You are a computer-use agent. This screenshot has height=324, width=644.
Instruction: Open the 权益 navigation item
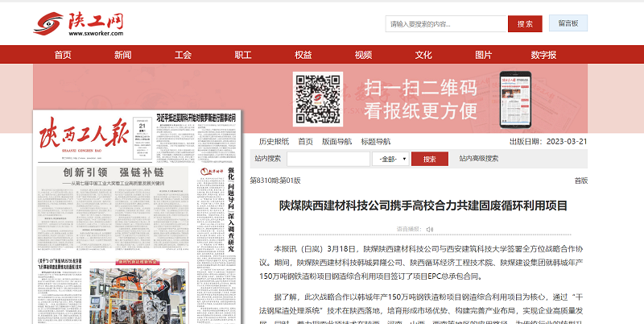click(x=303, y=55)
